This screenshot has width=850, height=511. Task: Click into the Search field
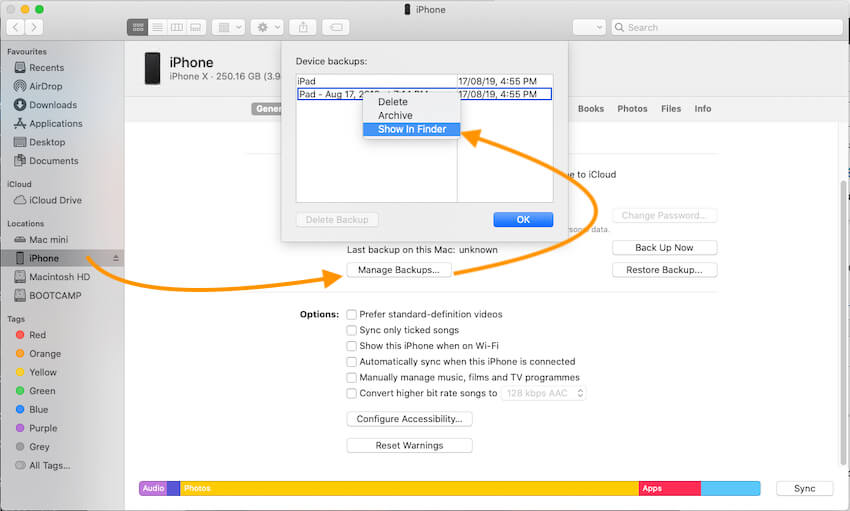pos(726,27)
